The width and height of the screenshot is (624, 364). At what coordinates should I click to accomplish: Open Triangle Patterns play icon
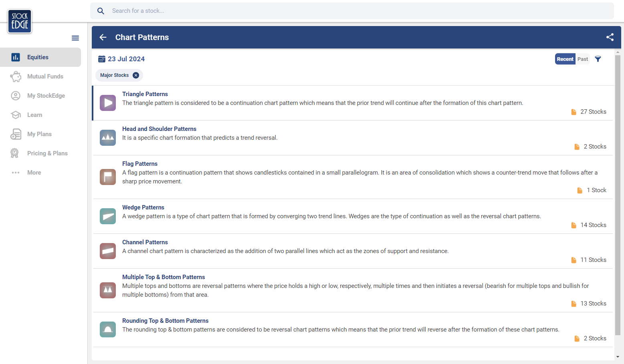[x=108, y=103]
